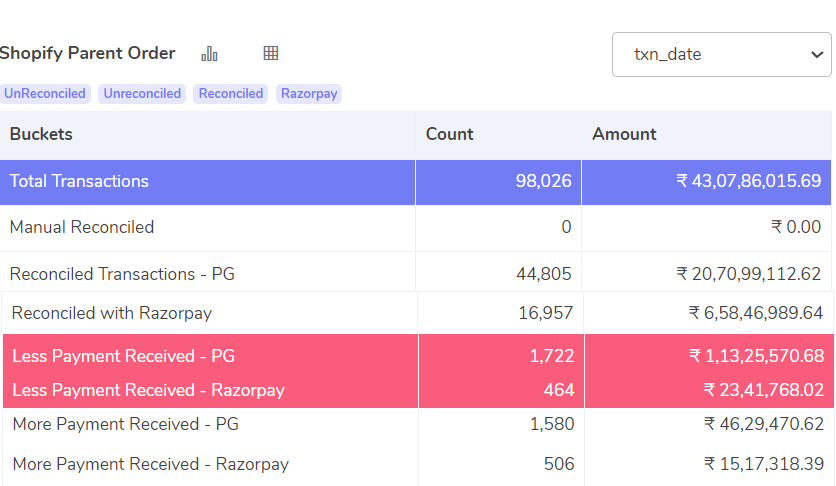Image resolution: width=836 pixels, height=486 pixels.
Task: Open Reconciled with Razorpay bucket
Action: [417, 313]
